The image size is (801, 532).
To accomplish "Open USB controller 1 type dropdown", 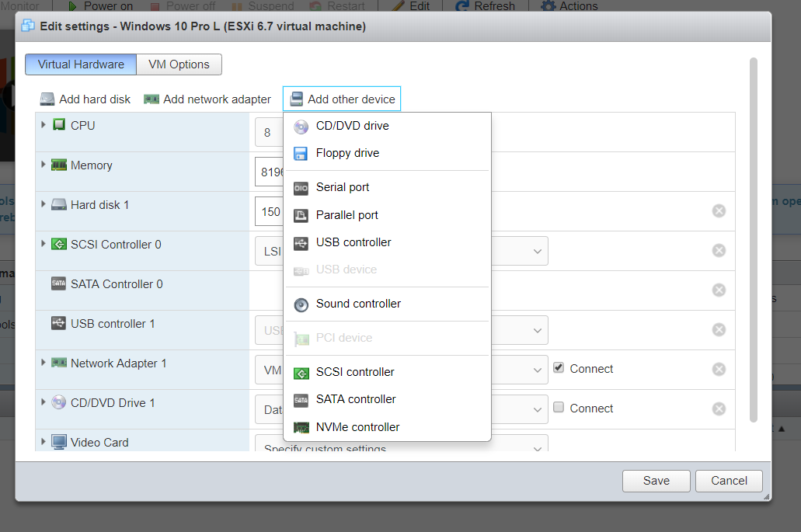I will point(537,330).
